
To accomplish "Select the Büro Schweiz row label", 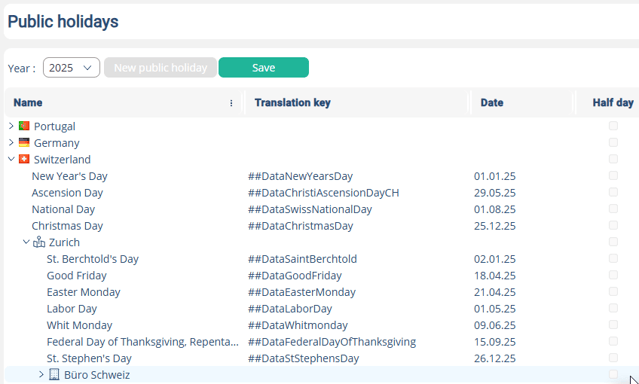I will 97,375.
